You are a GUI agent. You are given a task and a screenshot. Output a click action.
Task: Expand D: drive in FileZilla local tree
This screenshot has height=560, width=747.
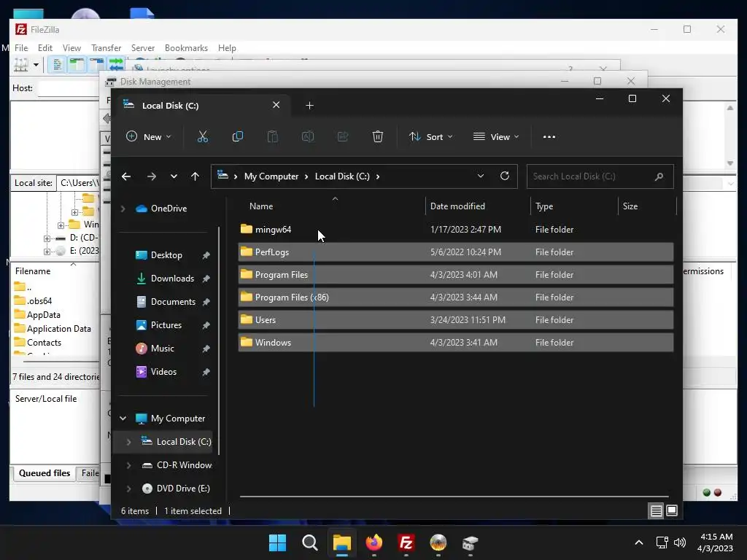47,238
